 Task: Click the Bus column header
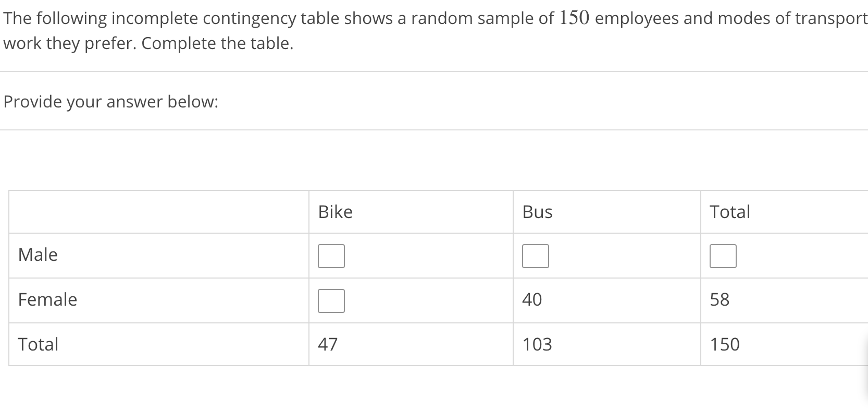tap(537, 212)
